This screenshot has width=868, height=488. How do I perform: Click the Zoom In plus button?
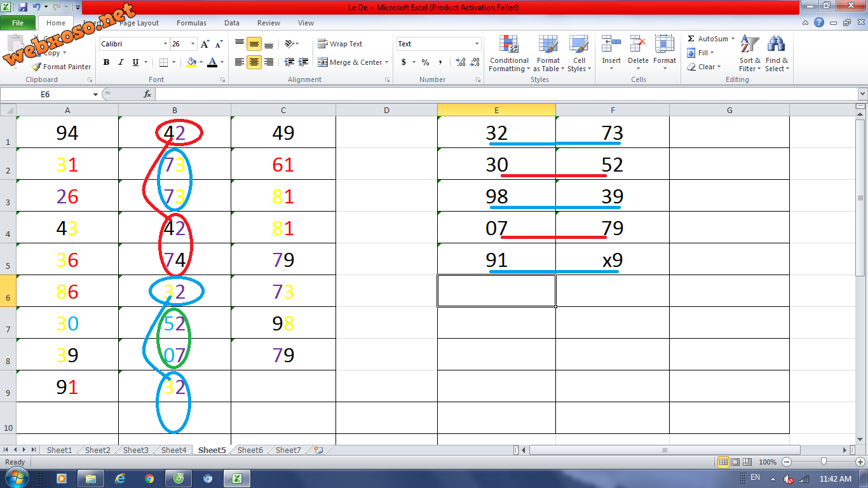[860, 462]
